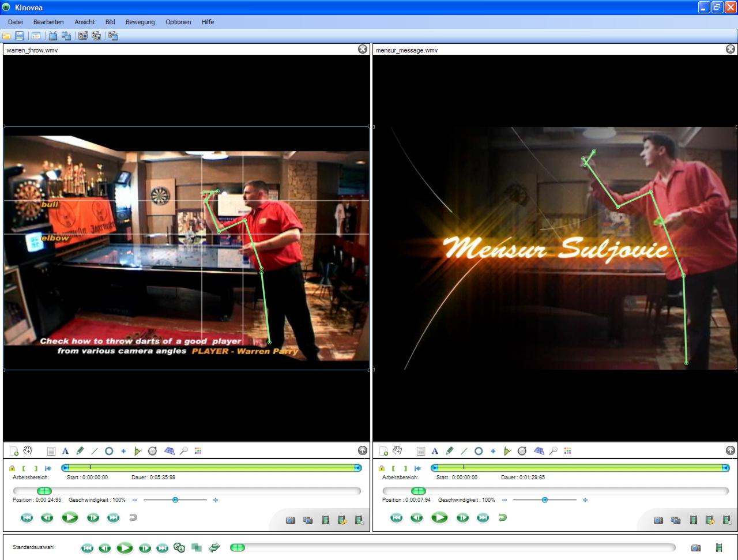
Task: Play the warren_throw video
Action: (x=70, y=518)
